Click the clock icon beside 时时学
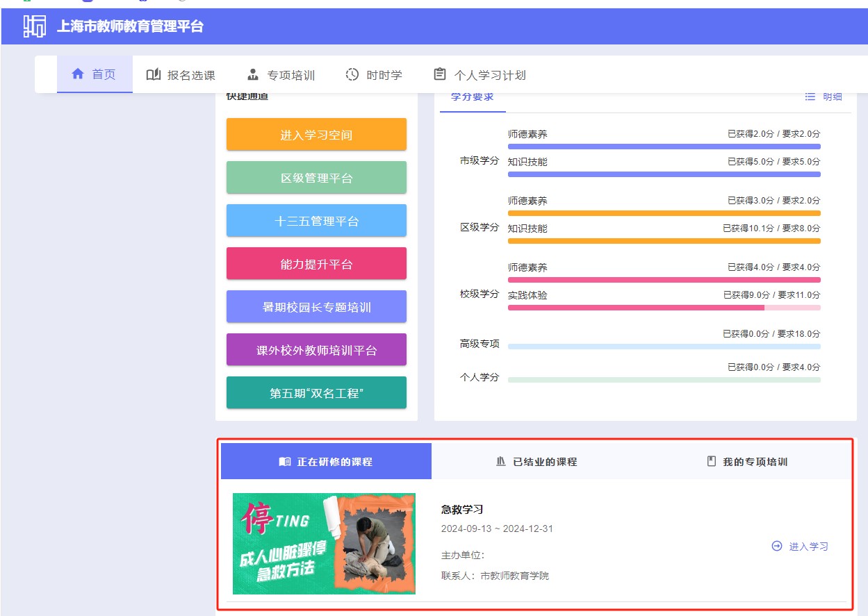The height and width of the screenshot is (616, 868). (x=352, y=75)
